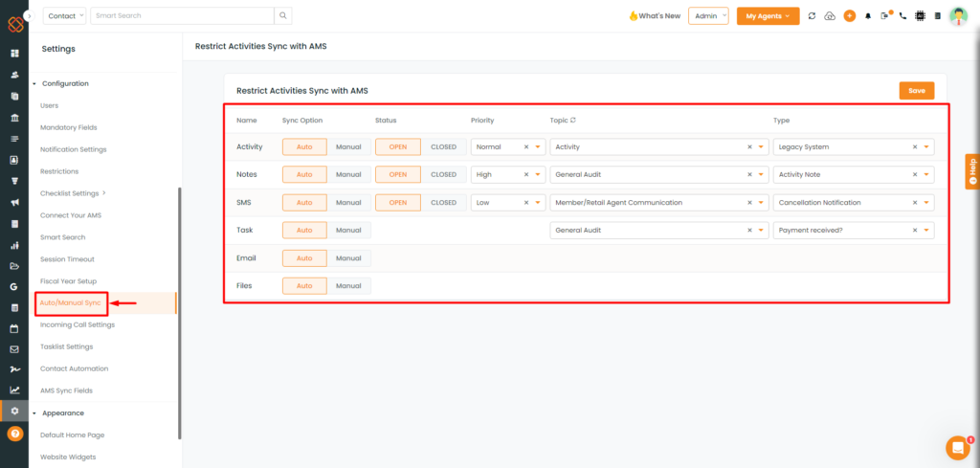Open the contacts people icon in sidebar
Screen dimensions: 980x468
pos(14,75)
